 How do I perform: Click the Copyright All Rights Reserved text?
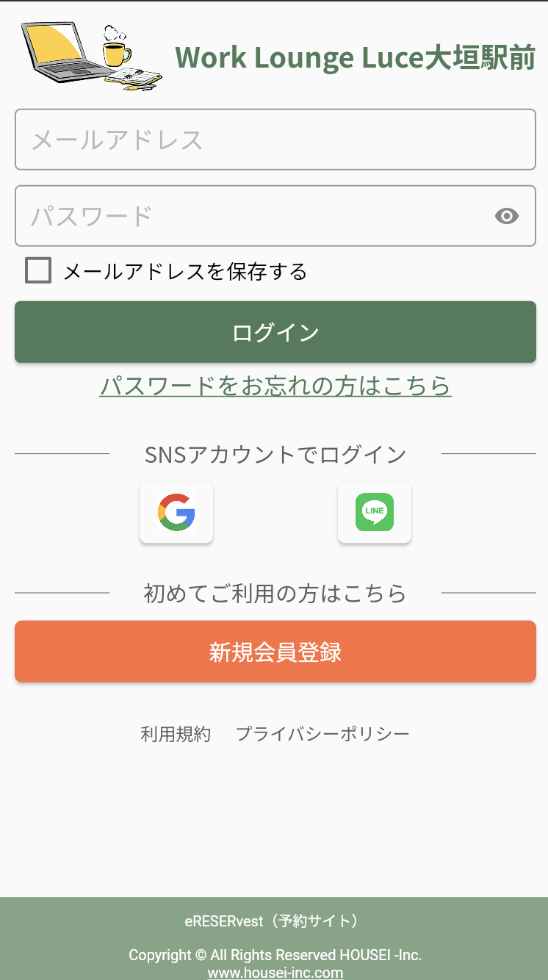pos(275,955)
